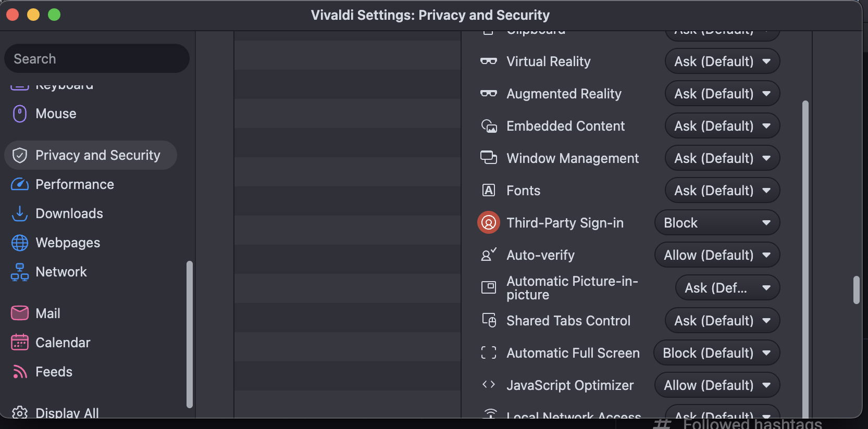Open Third-Party Sign-in Block dropdown
The width and height of the screenshot is (868, 429).
[716, 223]
